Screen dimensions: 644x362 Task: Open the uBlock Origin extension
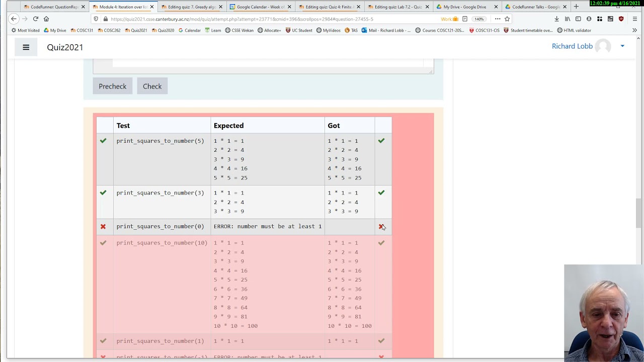coord(621,19)
